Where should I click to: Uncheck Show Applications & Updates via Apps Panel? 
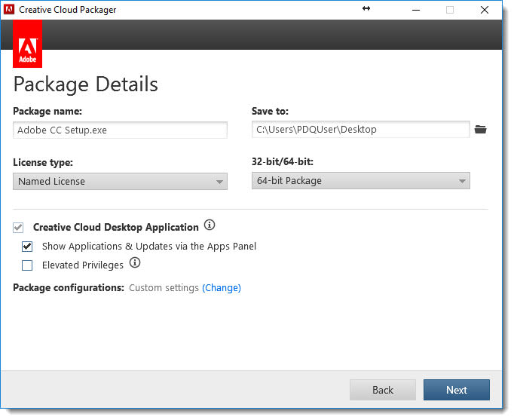click(x=27, y=247)
